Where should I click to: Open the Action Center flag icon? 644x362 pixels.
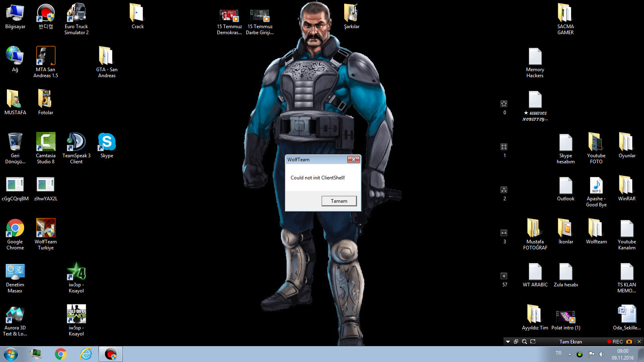(591, 354)
